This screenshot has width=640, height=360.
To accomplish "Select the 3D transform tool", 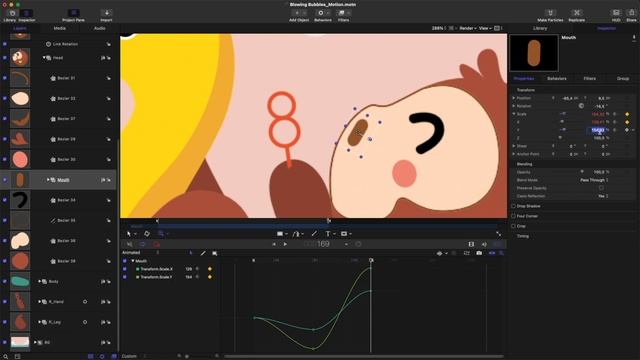I will point(147,234).
